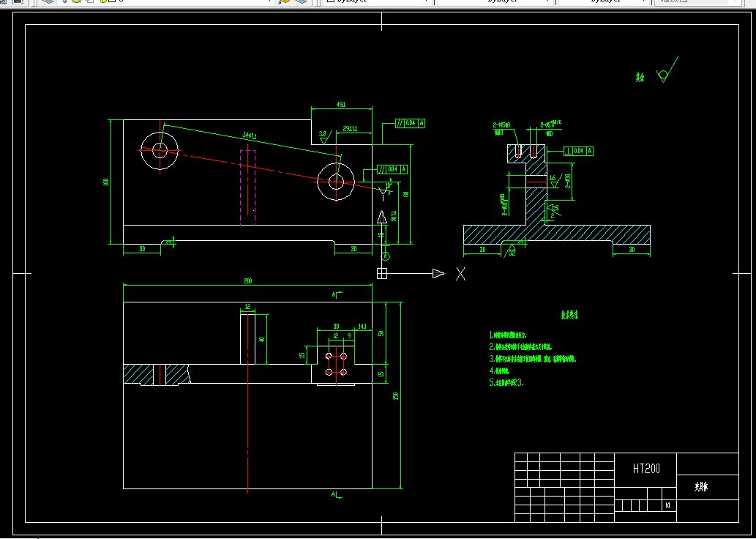Click the 14.3 dimension in plan view
Viewport: 756px width, 539px height.
pos(362,327)
